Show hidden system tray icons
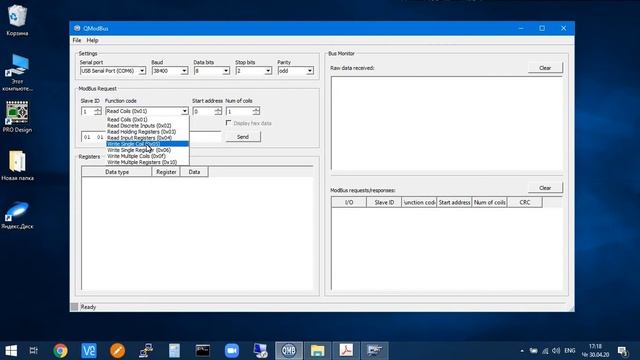 click(522, 351)
